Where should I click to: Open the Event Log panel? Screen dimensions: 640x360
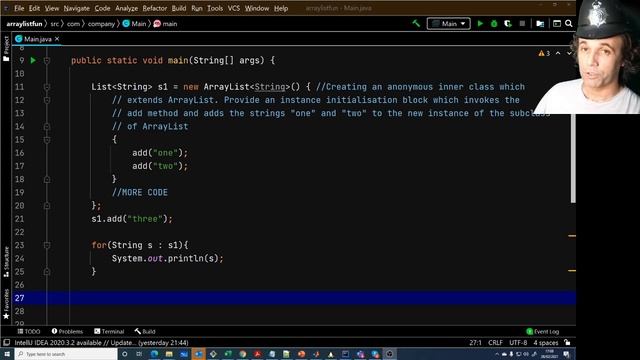(x=543, y=331)
